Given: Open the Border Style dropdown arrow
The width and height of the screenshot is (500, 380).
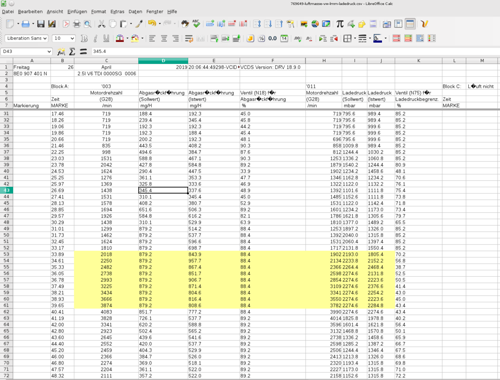Looking at the screenshot, I should tap(370, 39).
